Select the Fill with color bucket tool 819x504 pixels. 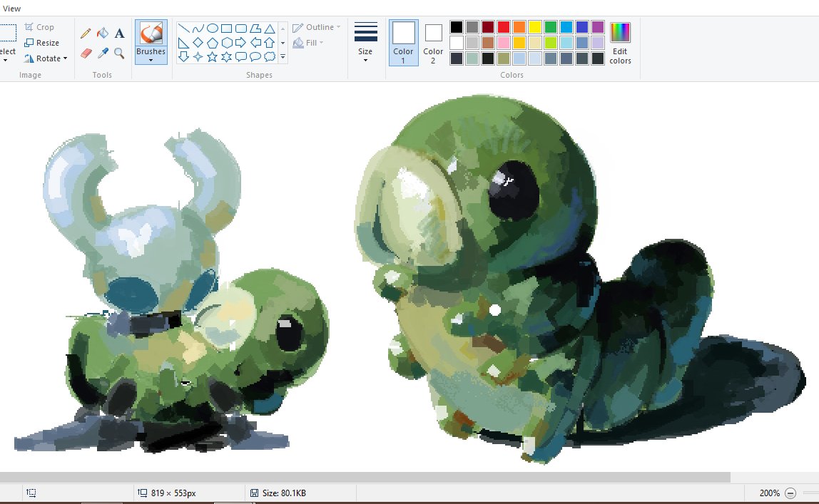coord(103,34)
